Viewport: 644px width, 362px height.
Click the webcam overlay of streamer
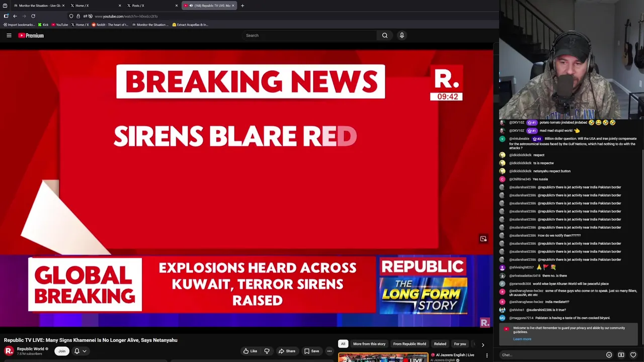pos(572,60)
